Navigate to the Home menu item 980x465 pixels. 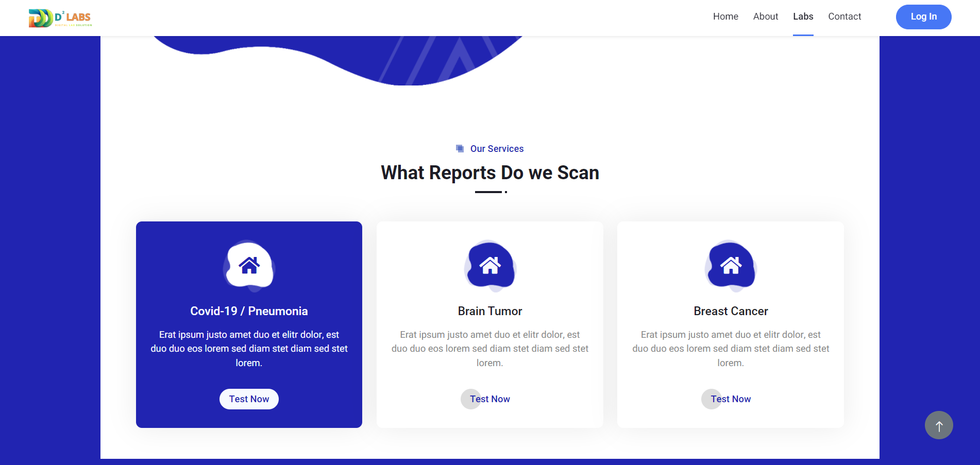tap(725, 16)
